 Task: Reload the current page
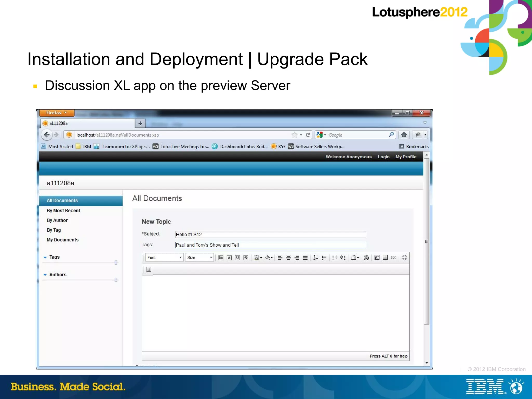(308, 135)
